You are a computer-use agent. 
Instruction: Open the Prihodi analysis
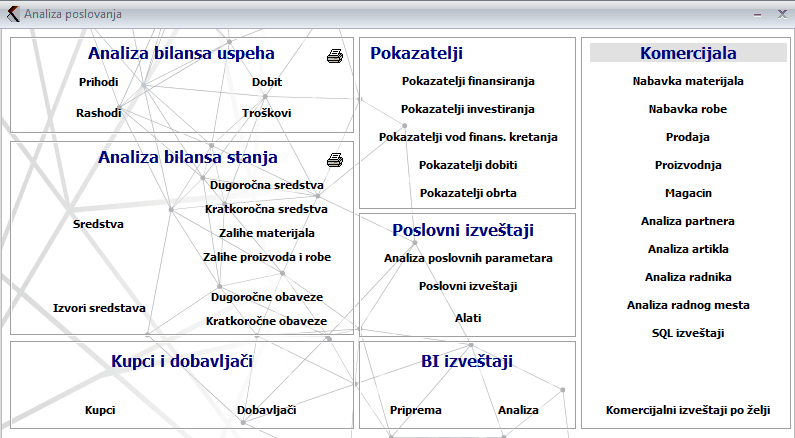(98, 82)
